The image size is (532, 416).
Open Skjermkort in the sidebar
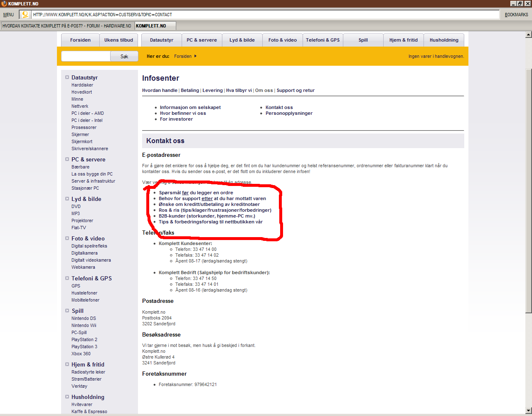click(82, 141)
